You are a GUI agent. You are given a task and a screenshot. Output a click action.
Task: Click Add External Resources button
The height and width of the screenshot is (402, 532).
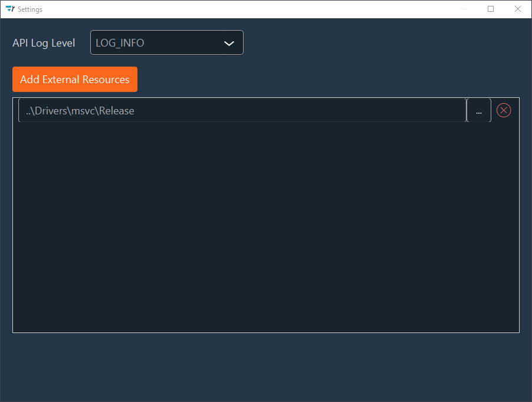pyautogui.click(x=75, y=80)
